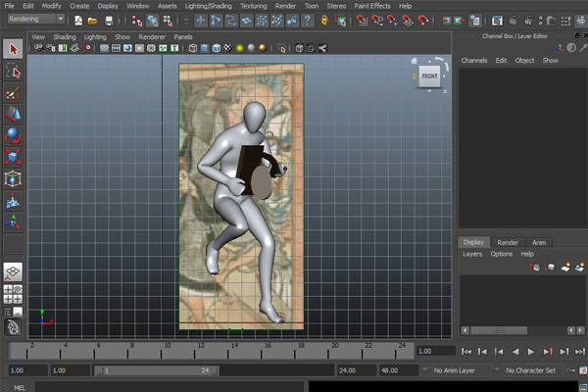The width and height of the screenshot is (588, 392).
Task: Select the Rotate tool sphere icon
Action: click(13, 135)
